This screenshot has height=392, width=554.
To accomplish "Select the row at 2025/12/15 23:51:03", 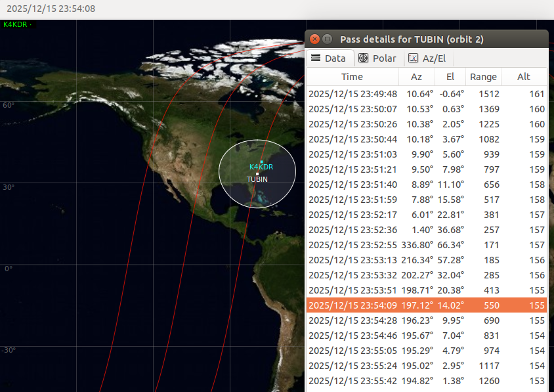I will [427, 154].
